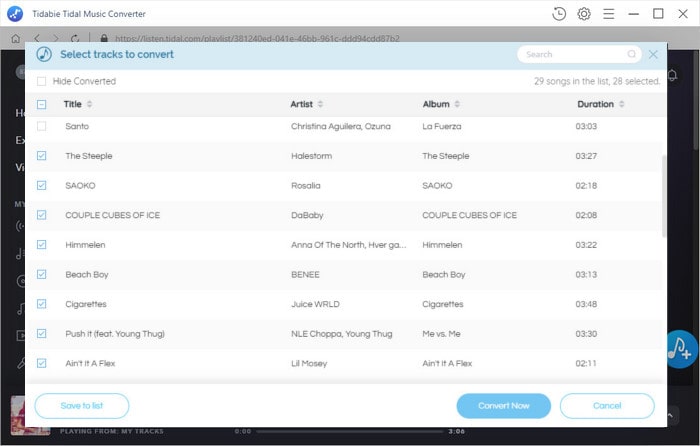Image resolution: width=700 pixels, height=446 pixels.
Task: Click NLE Choppa, Young Thug artist cell
Action: click(342, 334)
